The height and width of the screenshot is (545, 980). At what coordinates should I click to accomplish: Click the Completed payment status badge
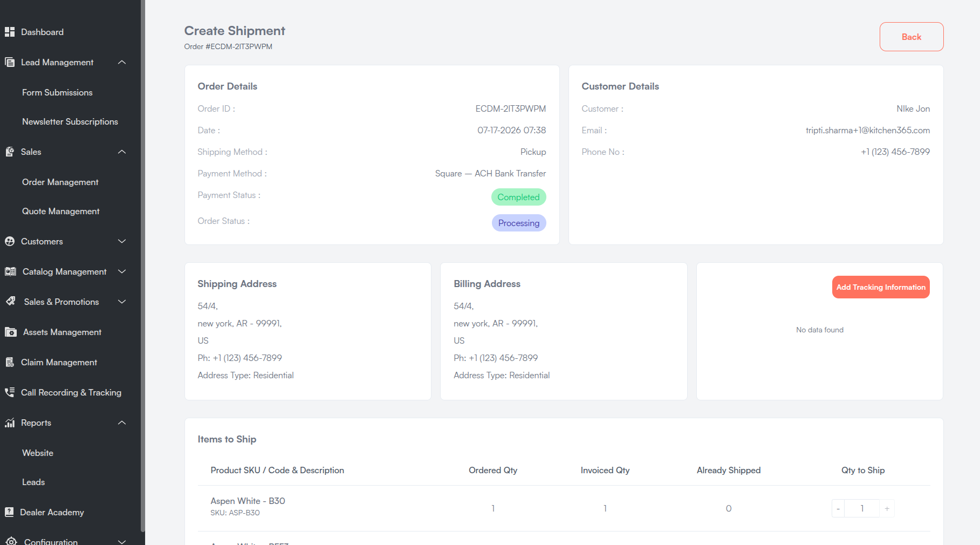point(518,197)
